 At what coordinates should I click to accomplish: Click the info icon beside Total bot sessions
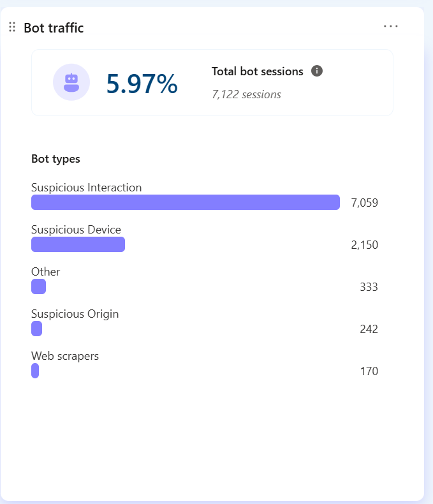click(x=317, y=71)
